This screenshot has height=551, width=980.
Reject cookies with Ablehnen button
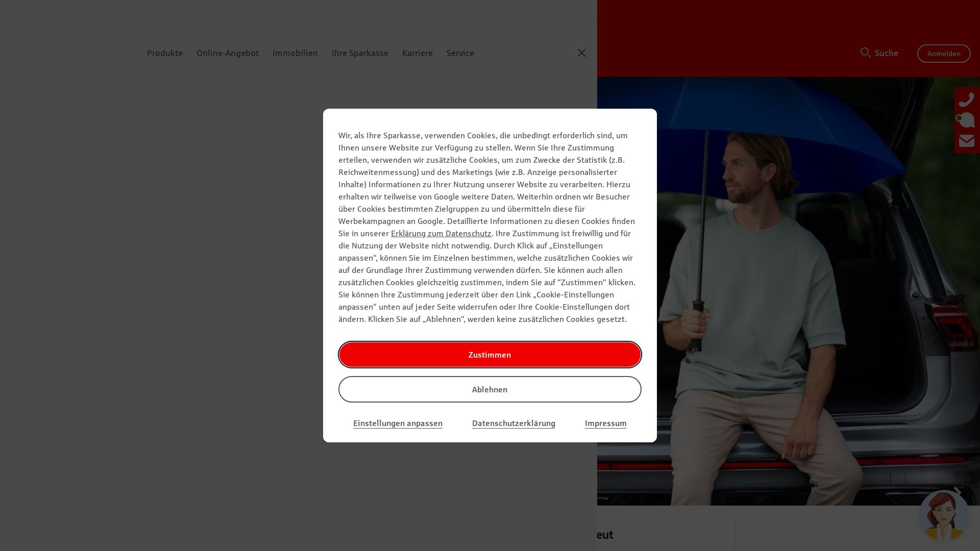(x=490, y=389)
